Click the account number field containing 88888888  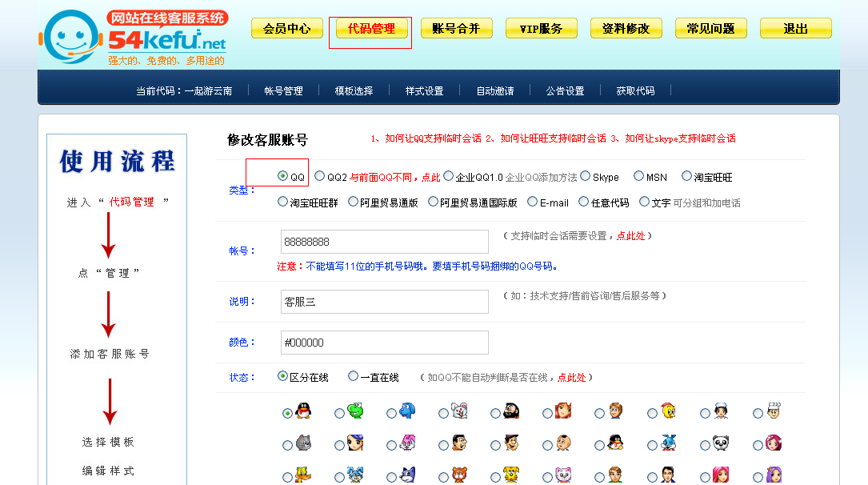(384, 242)
